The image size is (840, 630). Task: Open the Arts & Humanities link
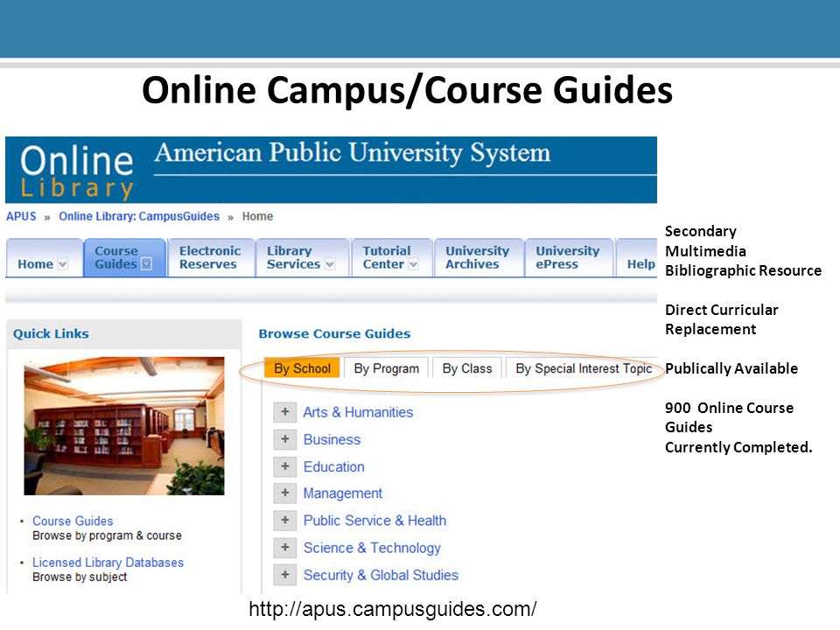click(x=358, y=412)
